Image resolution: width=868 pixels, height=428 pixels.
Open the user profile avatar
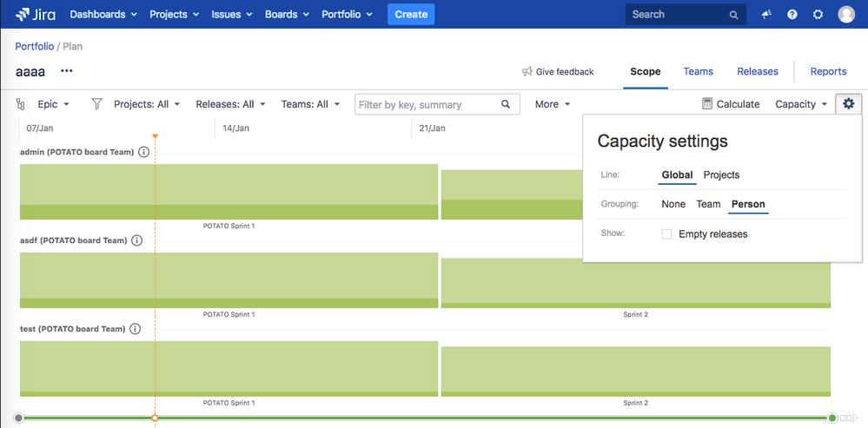846,15
